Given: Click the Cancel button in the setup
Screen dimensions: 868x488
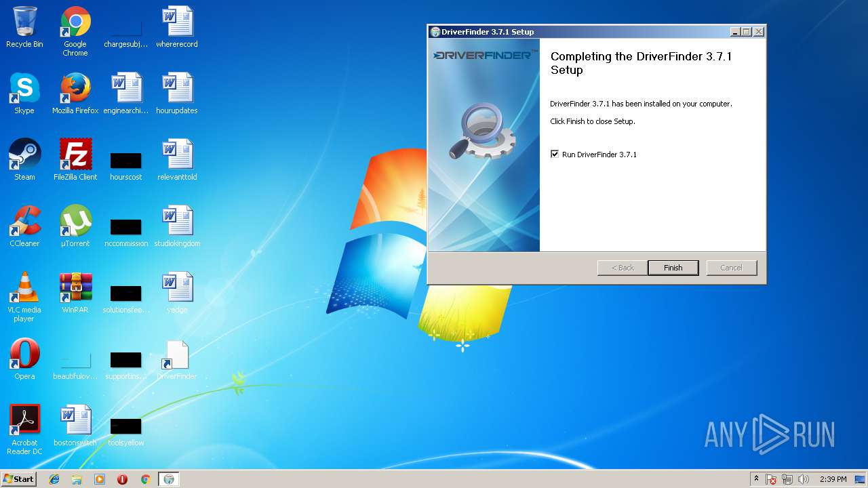Looking at the screenshot, I should [731, 268].
